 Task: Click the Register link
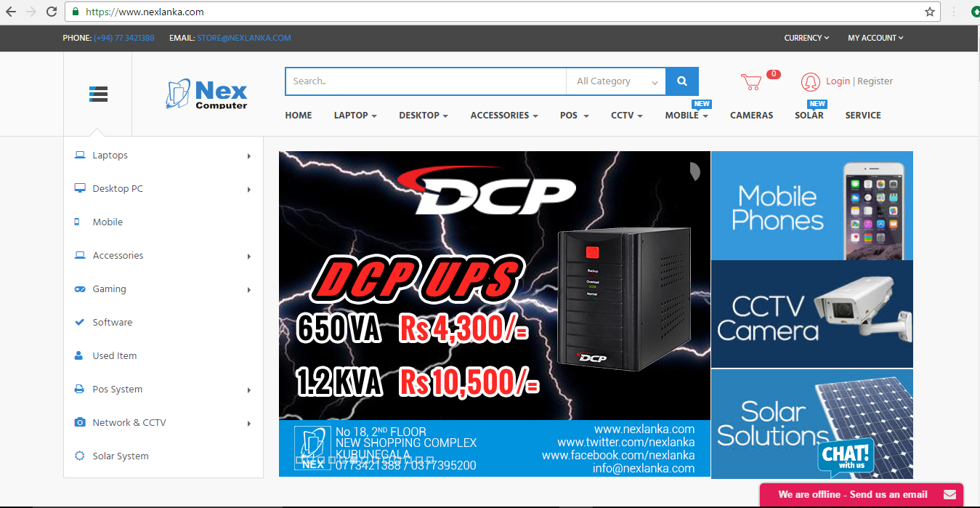(x=875, y=81)
